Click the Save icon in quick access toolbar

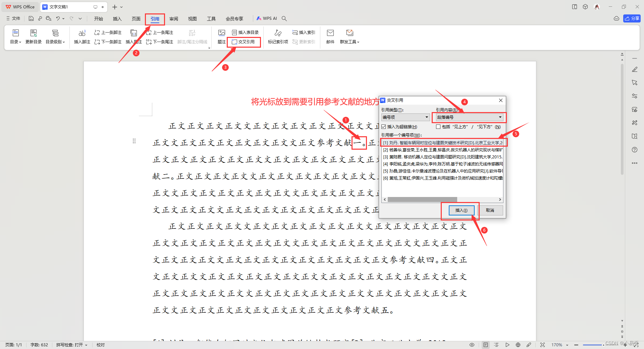31,18
